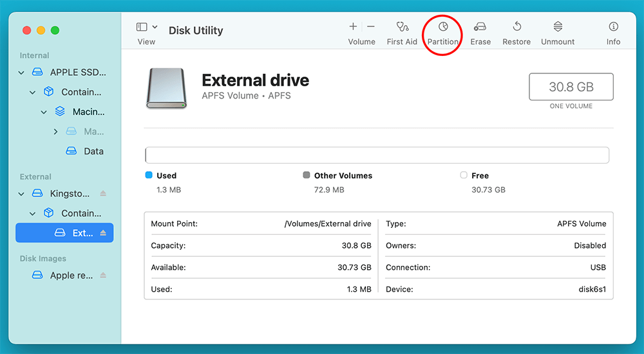Select the Data volume in sidebar
Image resolution: width=644 pixels, height=354 pixels.
click(x=93, y=151)
